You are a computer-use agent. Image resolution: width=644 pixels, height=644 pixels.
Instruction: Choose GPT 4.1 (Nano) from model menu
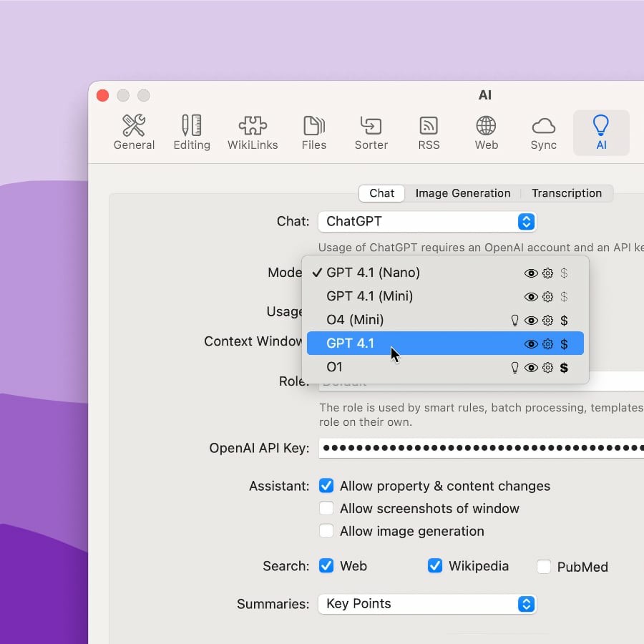(445, 273)
